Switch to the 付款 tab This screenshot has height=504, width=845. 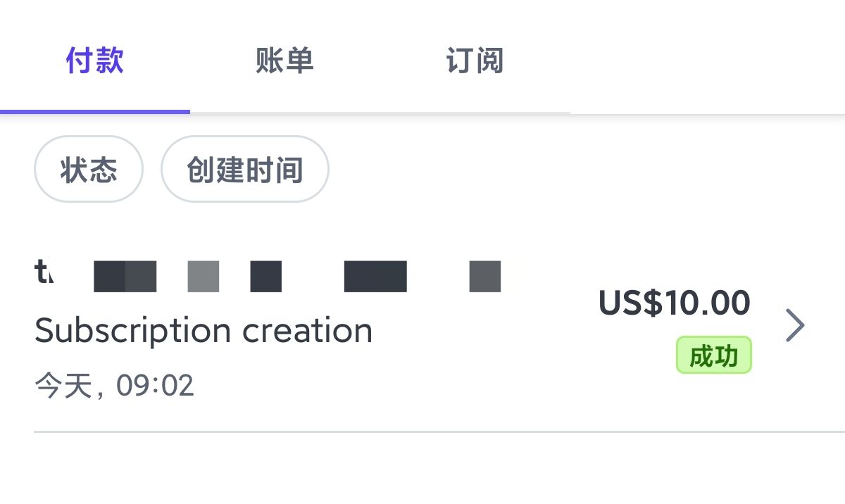point(95,61)
